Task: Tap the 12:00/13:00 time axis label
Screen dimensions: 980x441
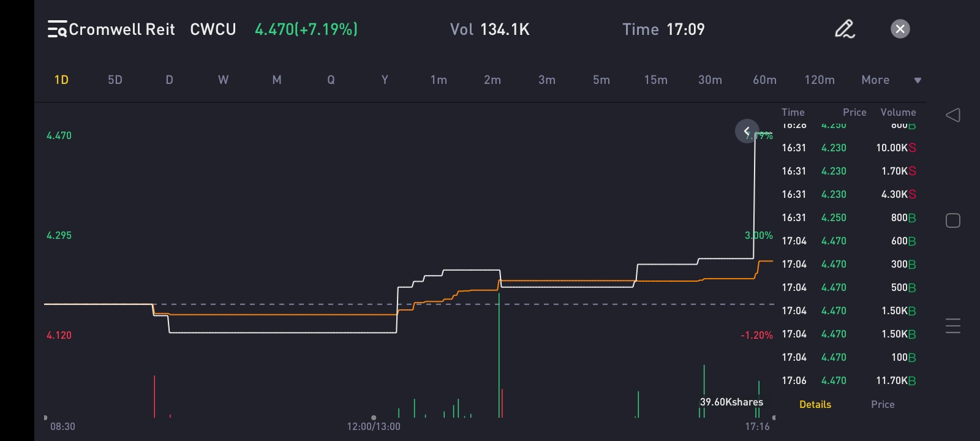Action: (374, 426)
